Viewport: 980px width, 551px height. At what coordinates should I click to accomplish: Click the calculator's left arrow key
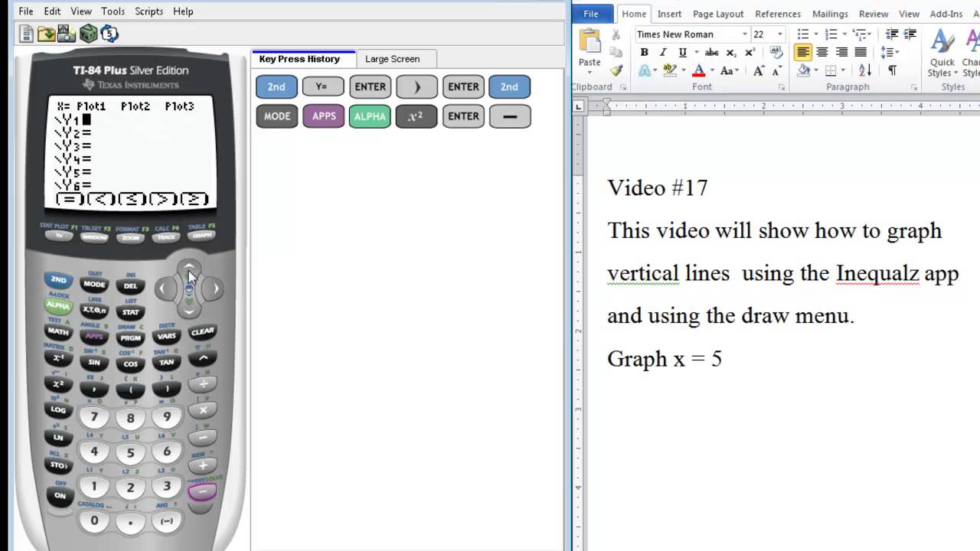tap(163, 289)
